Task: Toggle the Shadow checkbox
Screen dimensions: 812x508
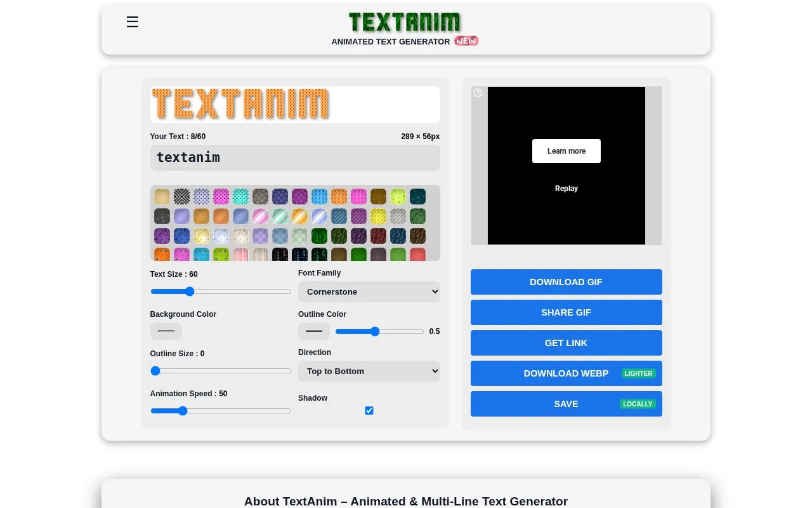Action: pyautogui.click(x=369, y=411)
